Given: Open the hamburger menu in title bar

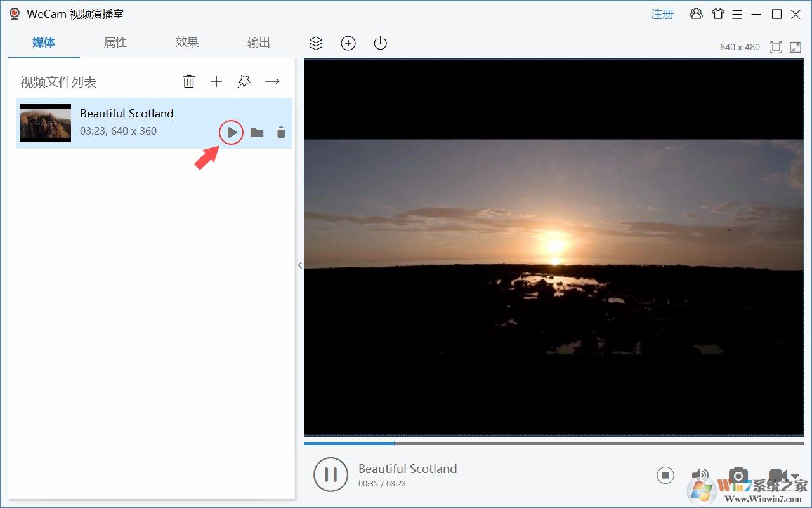Looking at the screenshot, I should click(737, 13).
